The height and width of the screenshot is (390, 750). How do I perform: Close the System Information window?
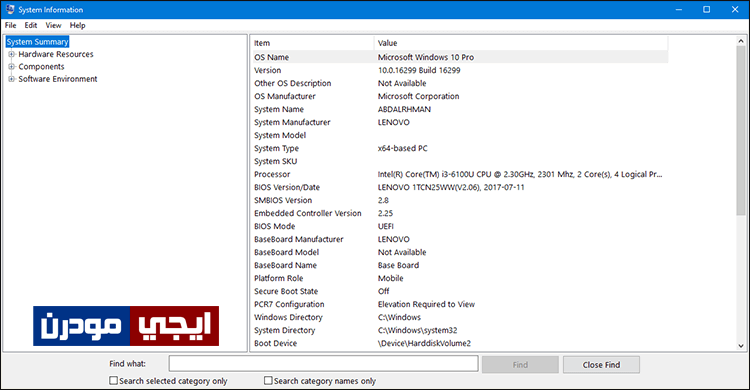735,9
